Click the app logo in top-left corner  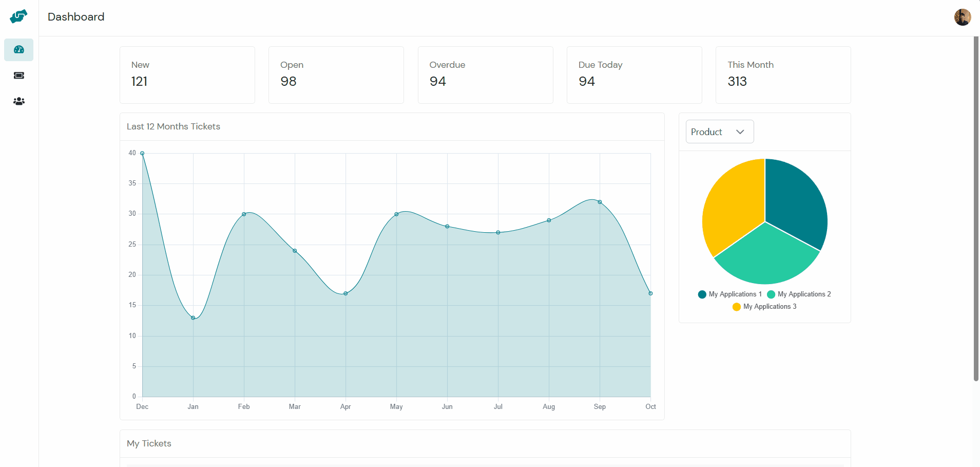18,16
